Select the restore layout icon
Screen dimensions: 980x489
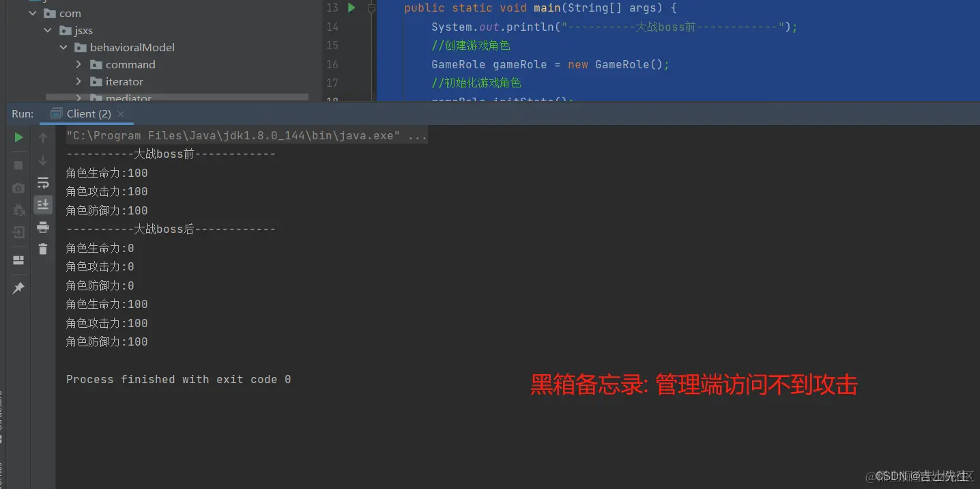(x=18, y=260)
